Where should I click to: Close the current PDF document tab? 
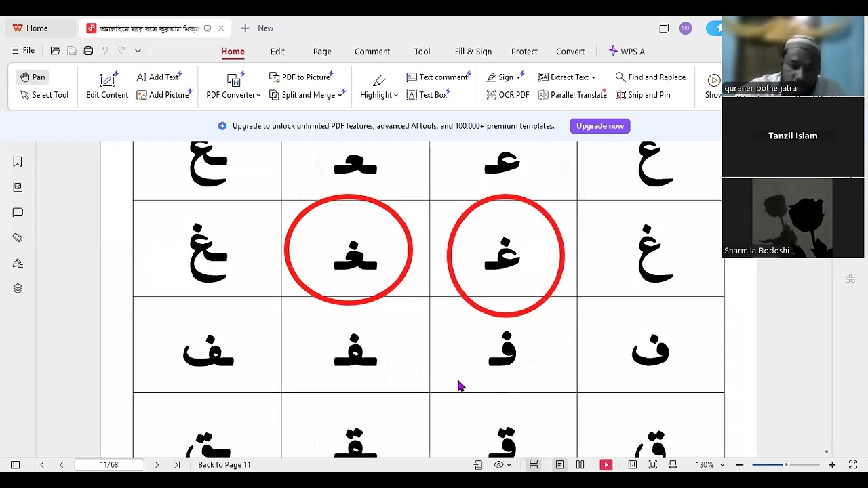tap(221, 28)
